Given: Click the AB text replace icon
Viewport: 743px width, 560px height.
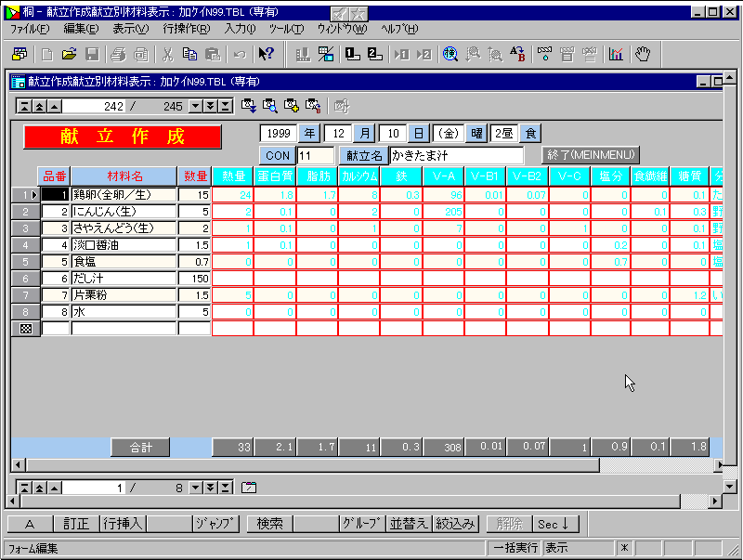Looking at the screenshot, I should tap(518, 54).
